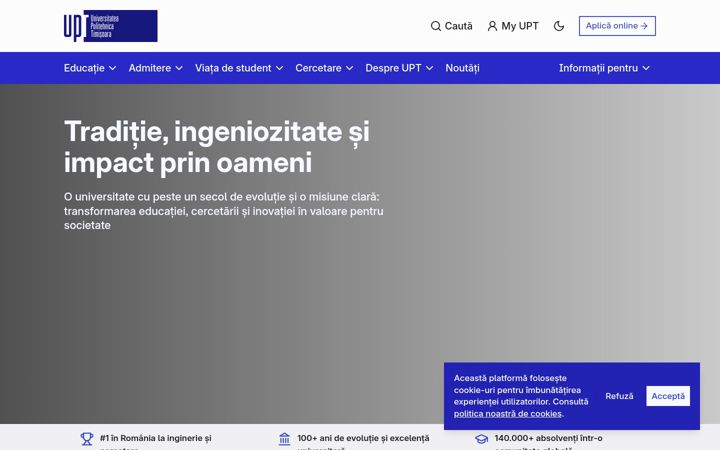Viewport: 720px width, 450px height.
Task: Expand the Viața de student menu
Action: [239, 68]
